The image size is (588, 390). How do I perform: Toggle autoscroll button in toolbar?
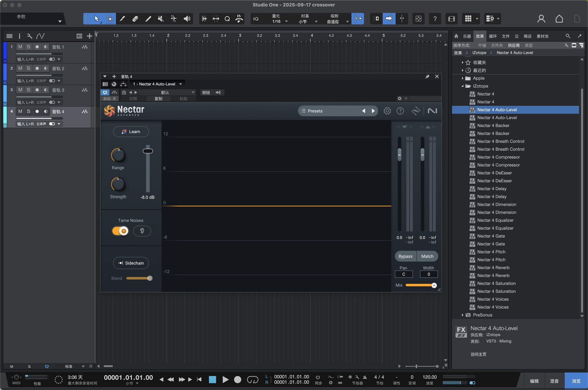point(389,19)
